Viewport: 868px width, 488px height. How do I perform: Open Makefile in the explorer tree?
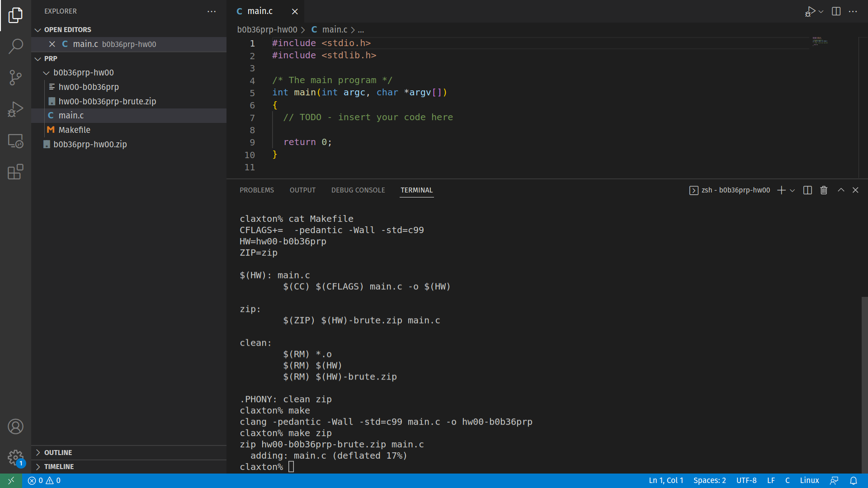tap(74, 130)
